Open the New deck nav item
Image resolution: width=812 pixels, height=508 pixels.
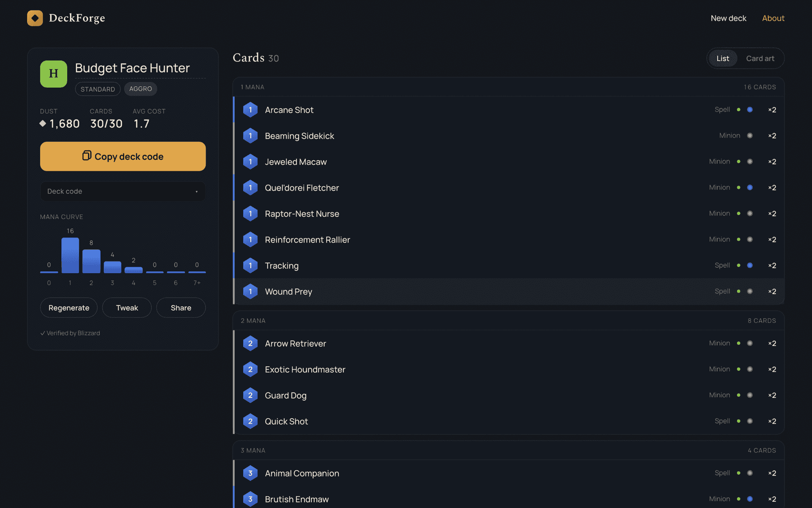point(729,18)
